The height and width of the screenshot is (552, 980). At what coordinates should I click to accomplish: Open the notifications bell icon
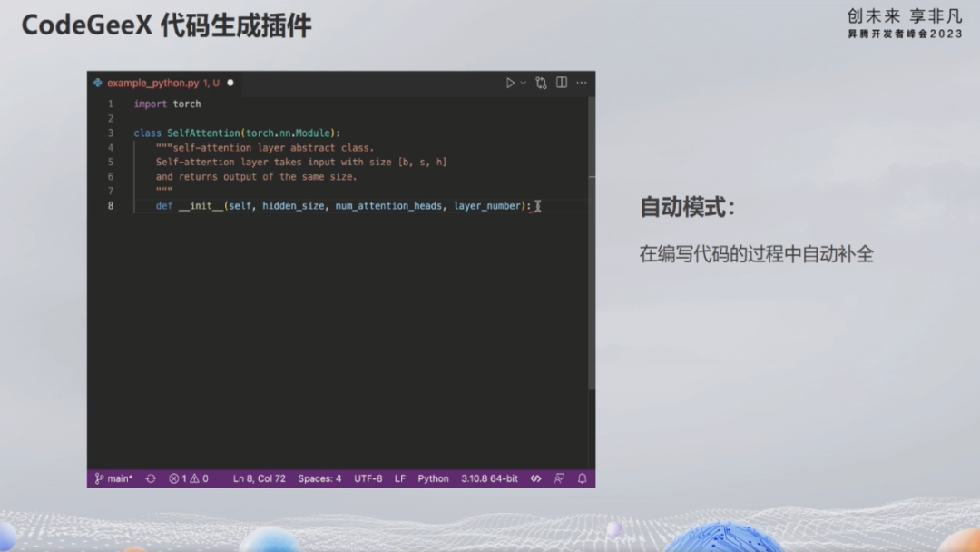point(581,478)
